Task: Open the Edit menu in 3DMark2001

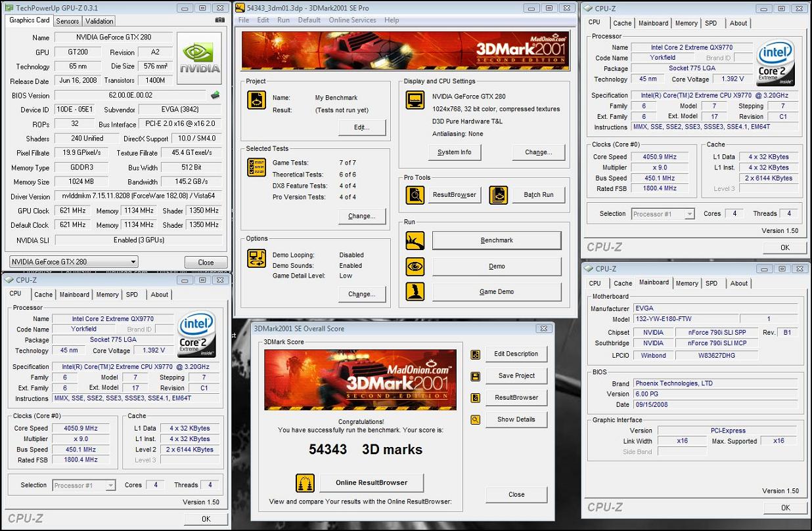Action: [x=263, y=20]
